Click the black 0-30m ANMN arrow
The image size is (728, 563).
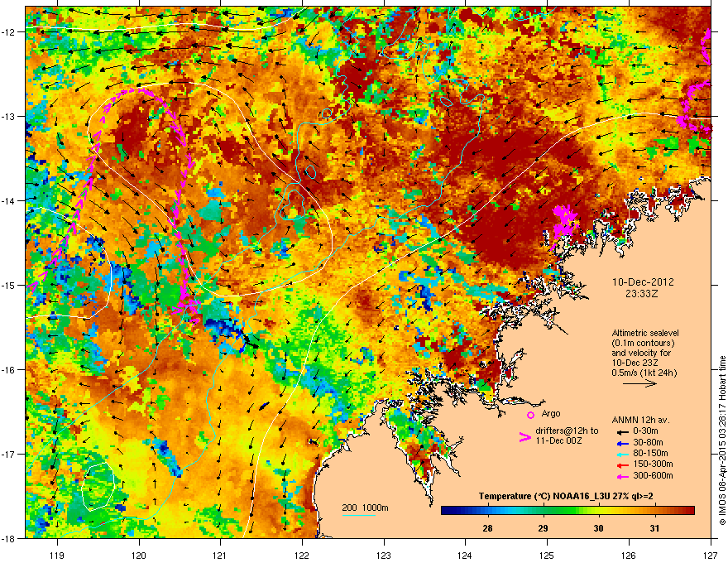point(621,431)
